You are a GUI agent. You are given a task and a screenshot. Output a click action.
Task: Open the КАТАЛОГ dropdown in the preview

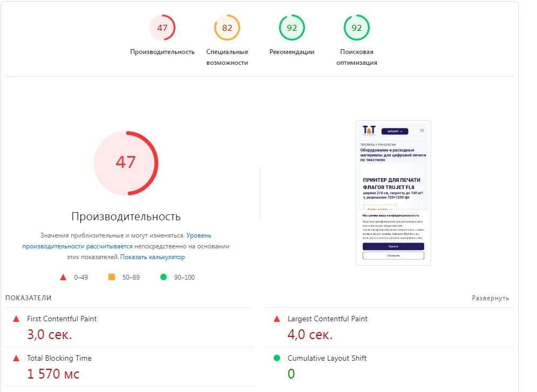[395, 131]
